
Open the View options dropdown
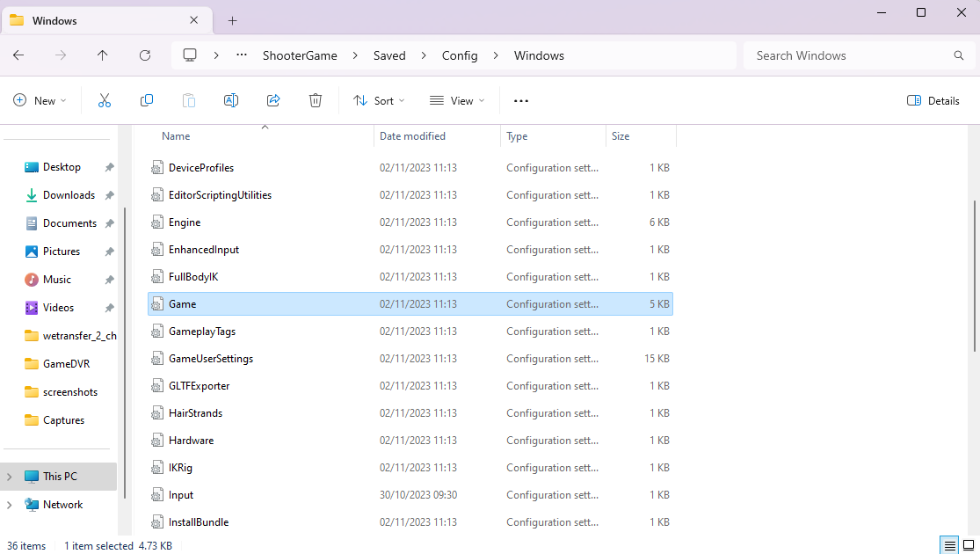[x=456, y=100]
